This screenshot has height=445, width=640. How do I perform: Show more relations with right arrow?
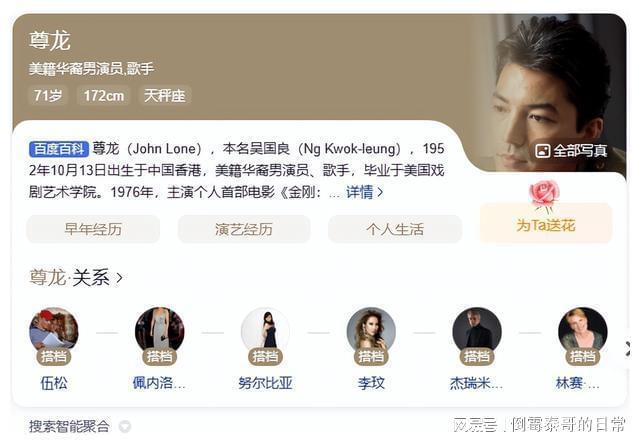pyautogui.click(x=628, y=348)
